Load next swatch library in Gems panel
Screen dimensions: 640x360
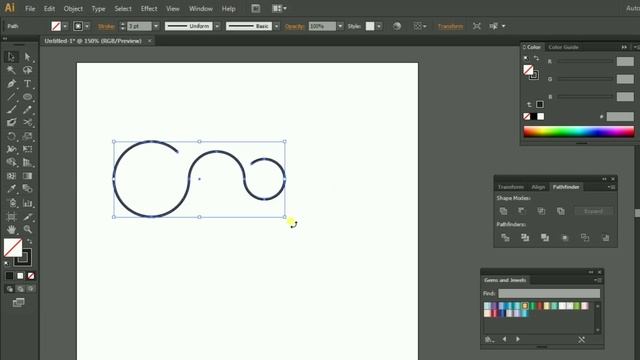coord(518,339)
